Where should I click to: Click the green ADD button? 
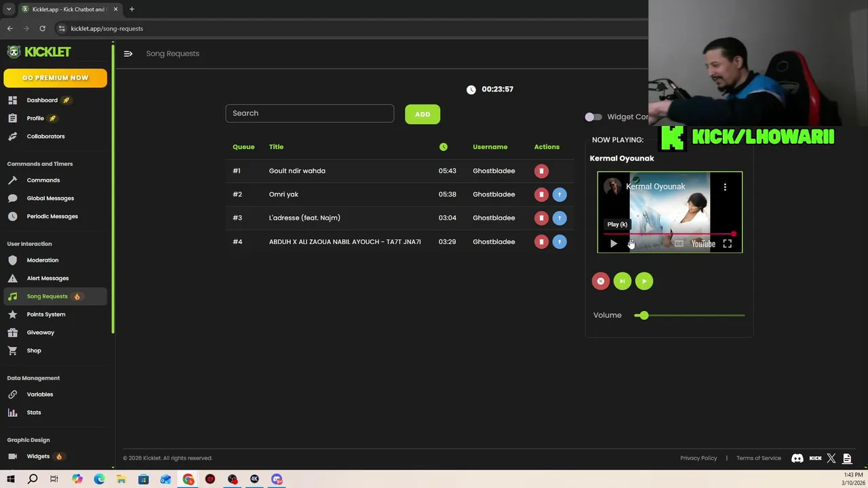(x=422, y=114)
